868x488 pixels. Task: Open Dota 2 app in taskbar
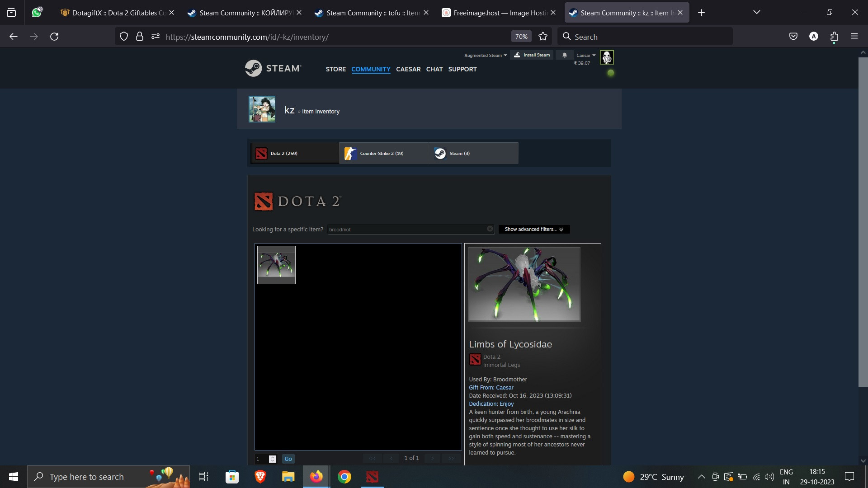click(372, 477)
